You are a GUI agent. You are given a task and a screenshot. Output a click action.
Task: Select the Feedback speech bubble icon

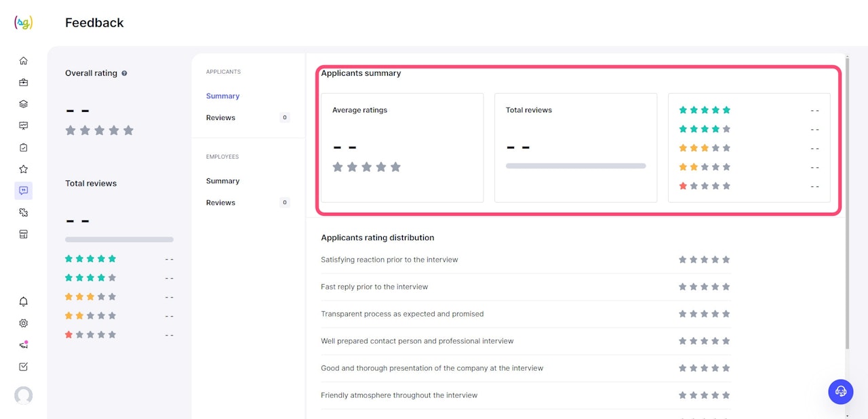24,191
